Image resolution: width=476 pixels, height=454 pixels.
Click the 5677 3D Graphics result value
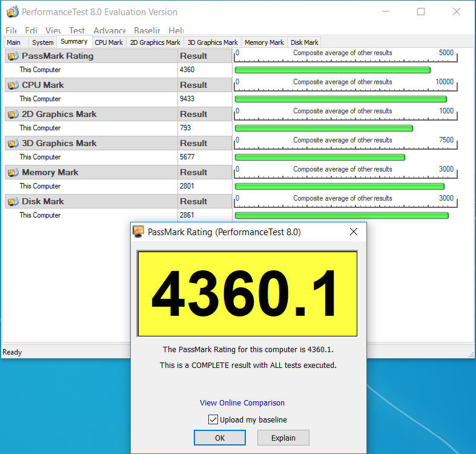[x=187, y=157]
